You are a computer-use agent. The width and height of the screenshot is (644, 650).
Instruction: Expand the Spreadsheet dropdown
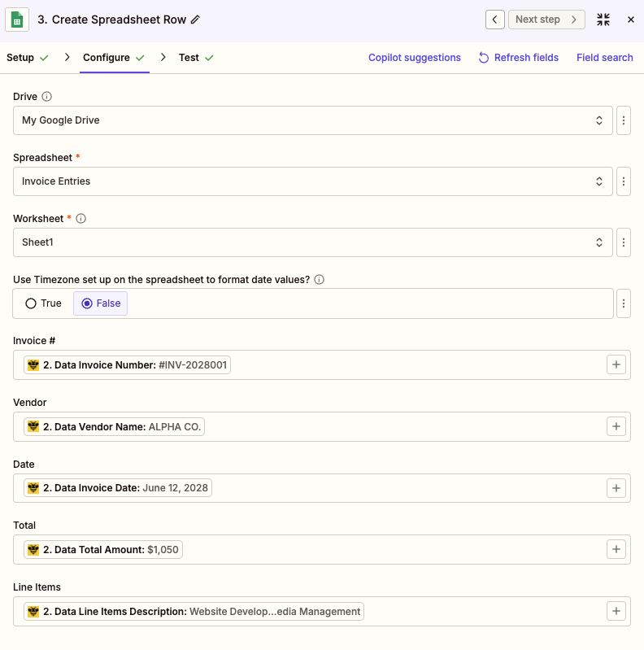pyautogui.click(x=312, y=181)
